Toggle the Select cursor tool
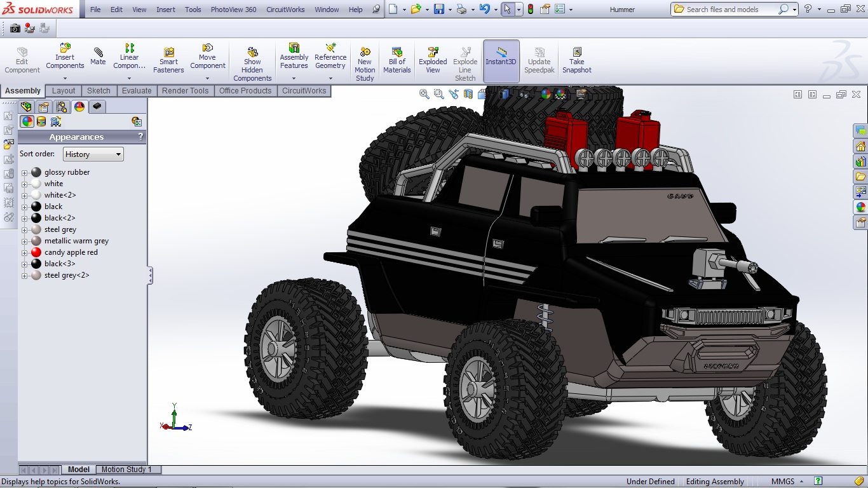Viewport: 868px width, 488px height. (507, 10)
